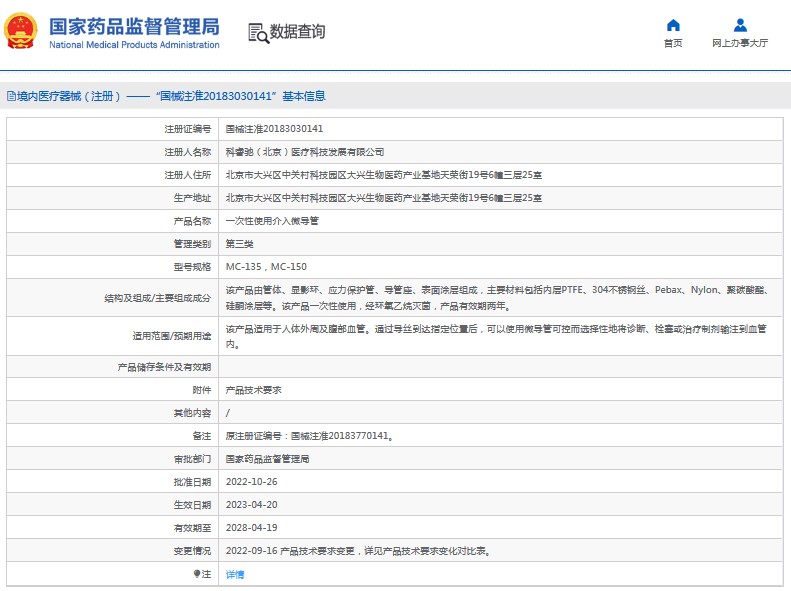The width and height of the screenshot is (791, 591).
Task: Click 产品技术要求 attachment value
Action: click(253, 390)
